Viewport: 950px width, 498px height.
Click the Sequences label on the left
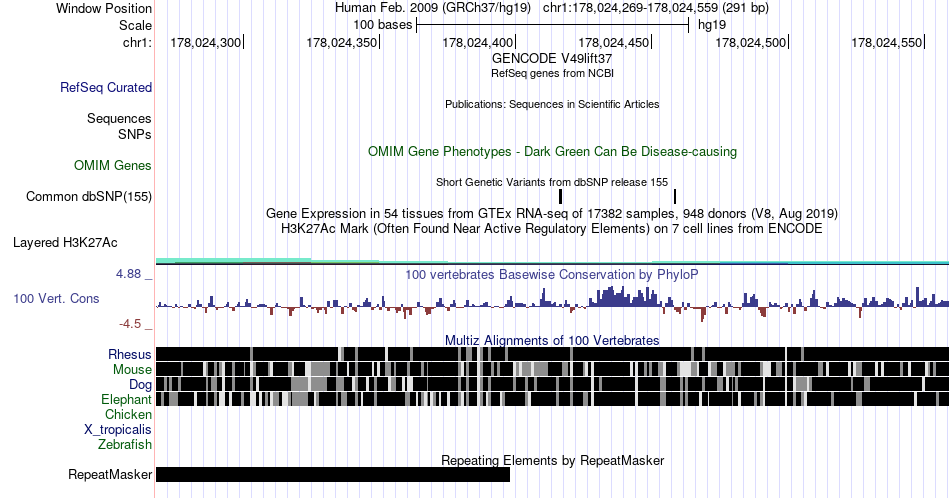point(119,118)
